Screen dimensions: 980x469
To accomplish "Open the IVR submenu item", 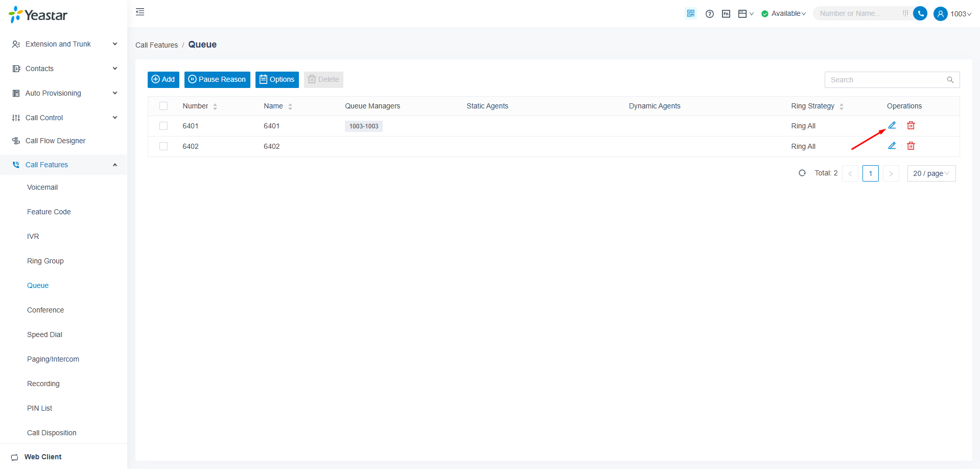I will point(33,236).
